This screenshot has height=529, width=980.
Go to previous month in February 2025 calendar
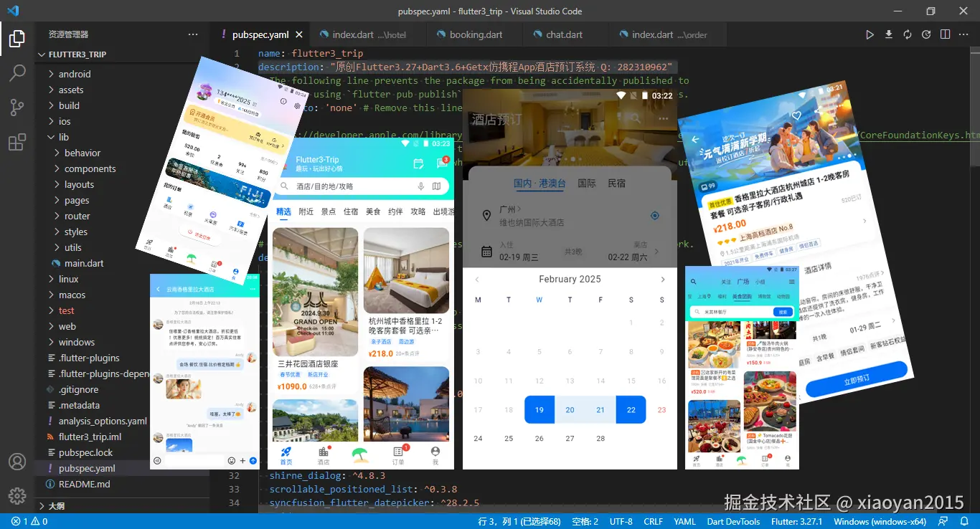click(477, 280)
